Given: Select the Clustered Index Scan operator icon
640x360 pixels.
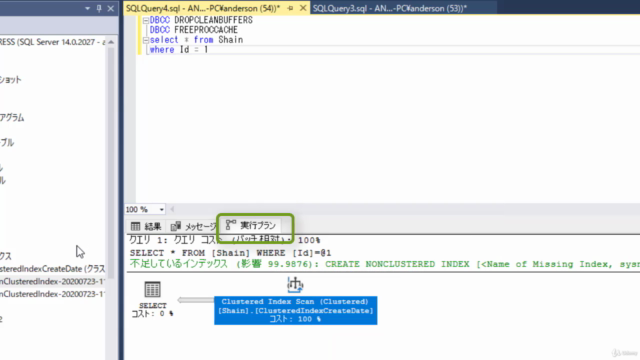Looking at the screenshot, I should (x=295, y=284).
